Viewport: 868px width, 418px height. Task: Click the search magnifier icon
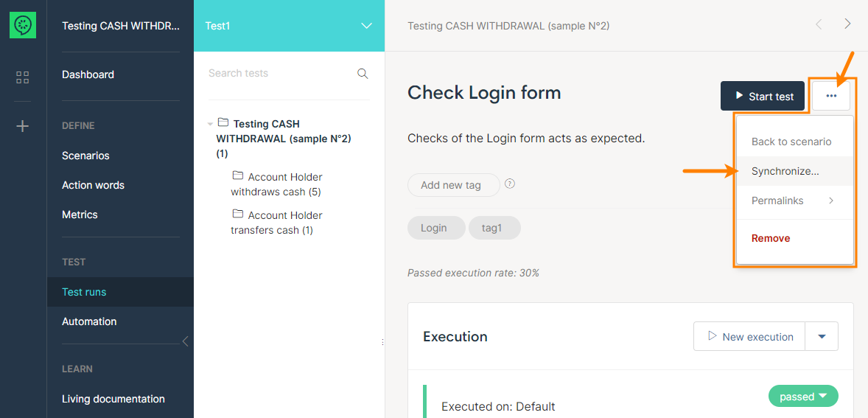coord(363,74)
